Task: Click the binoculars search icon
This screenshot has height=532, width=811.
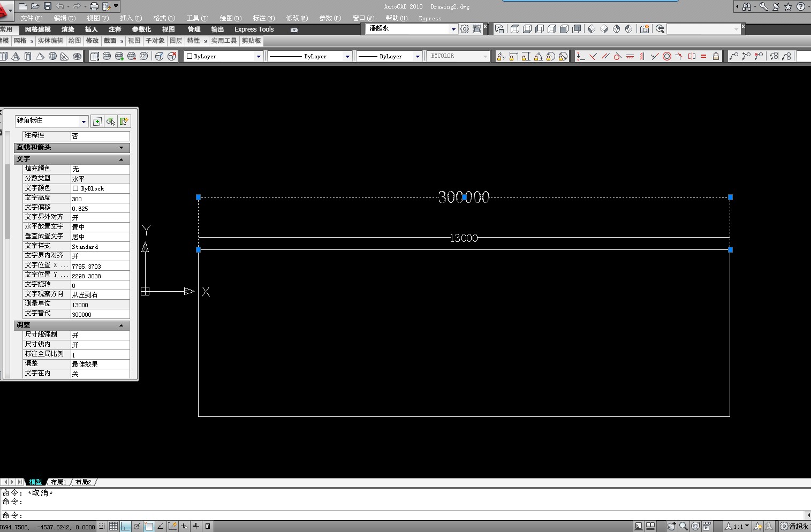Action: point(746,6)
